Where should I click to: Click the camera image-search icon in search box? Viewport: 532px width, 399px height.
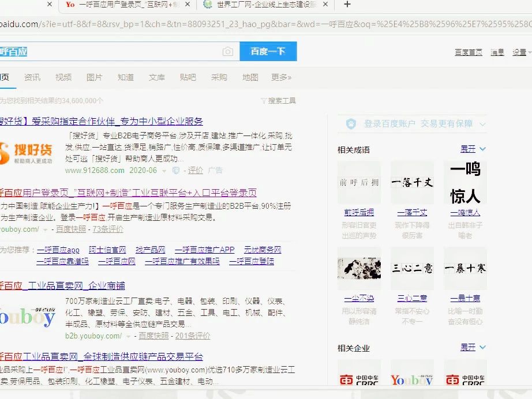click(x=228, y=51)
